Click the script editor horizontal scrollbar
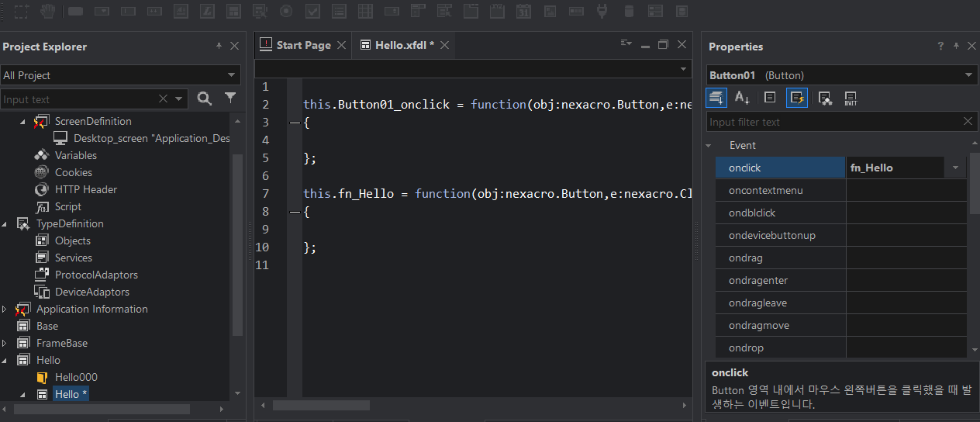980x422 pixels. click(x=321, y=405)
